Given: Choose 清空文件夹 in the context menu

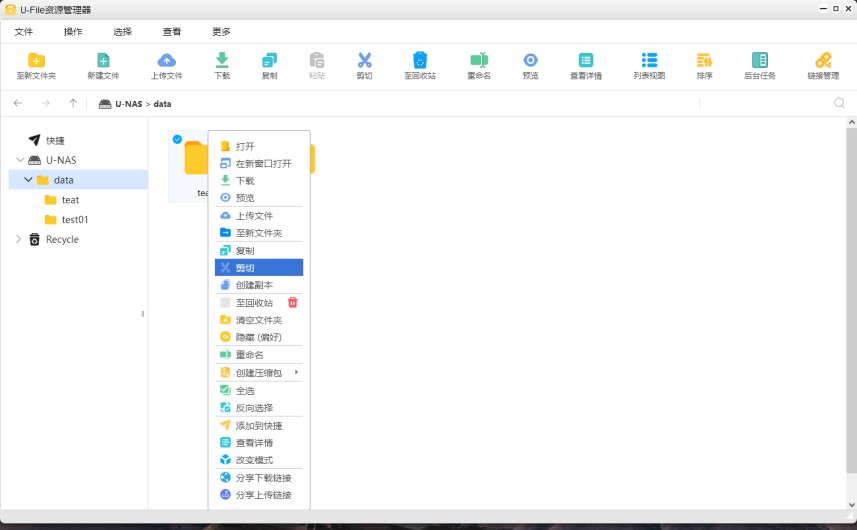Looking at the screenshot, I should pyautogui.click(x=259, y=320).
